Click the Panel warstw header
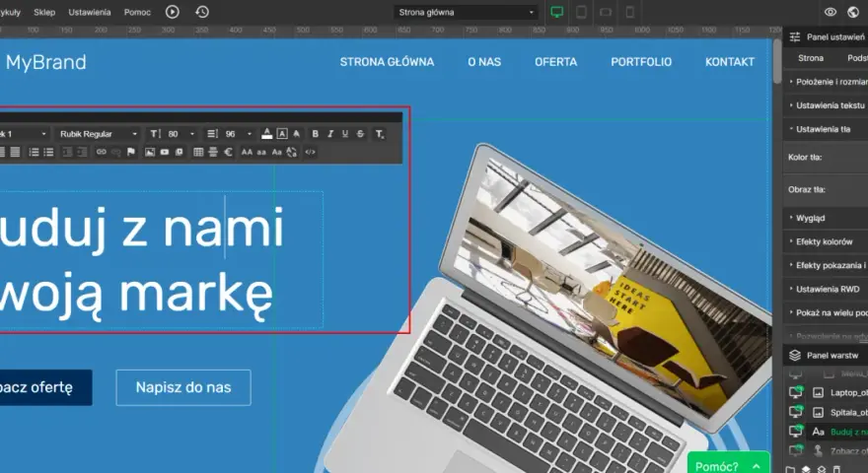This screenshot has width=868, height=473. 826,355
